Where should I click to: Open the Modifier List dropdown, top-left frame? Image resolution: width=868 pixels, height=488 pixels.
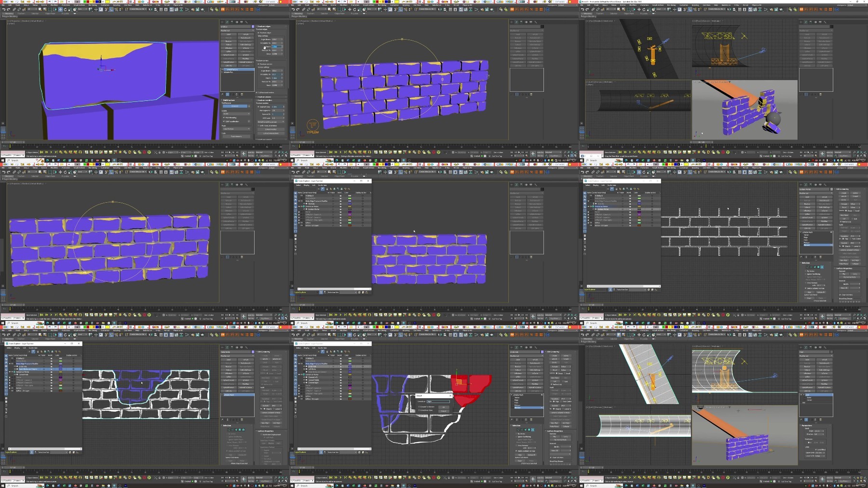(238, 30)
